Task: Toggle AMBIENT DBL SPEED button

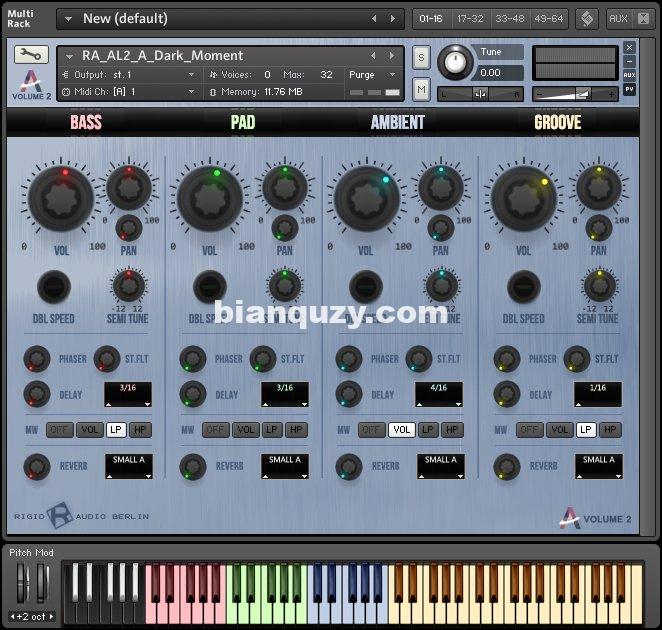Action: (x=366, y=287)
